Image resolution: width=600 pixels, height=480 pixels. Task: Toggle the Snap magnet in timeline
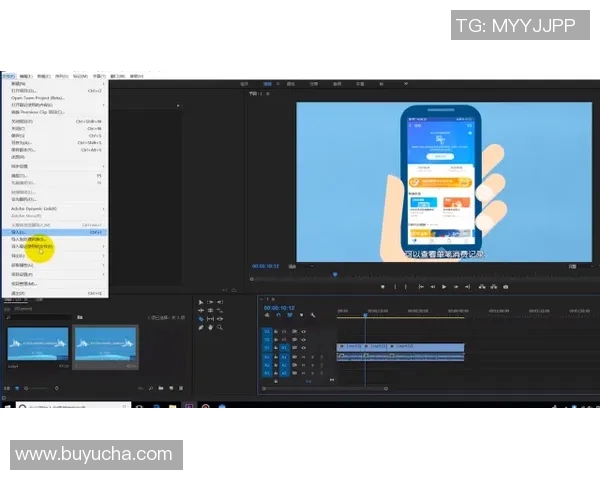tap(277, 314)
